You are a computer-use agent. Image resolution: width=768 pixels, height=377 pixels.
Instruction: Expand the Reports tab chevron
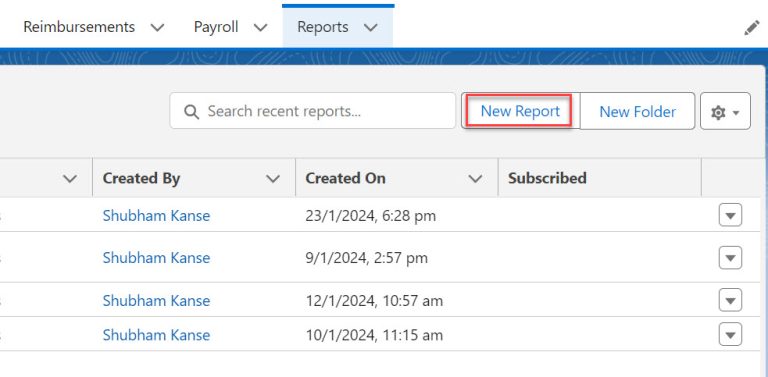tap(371, 28)
